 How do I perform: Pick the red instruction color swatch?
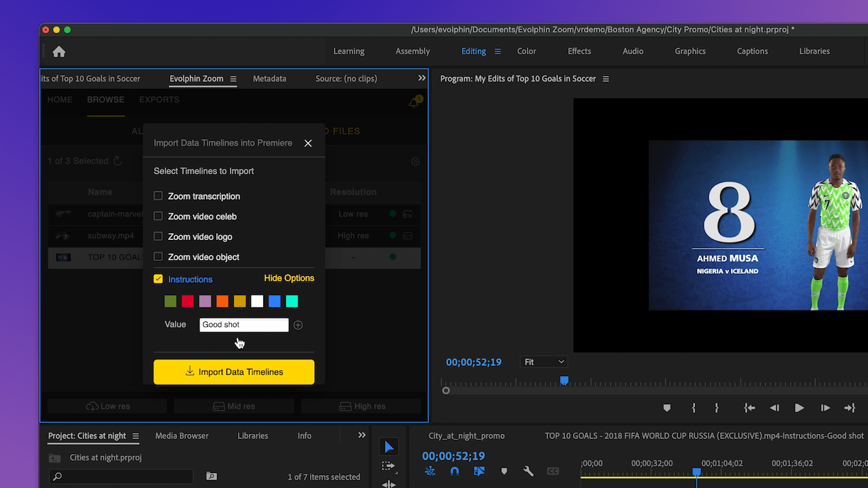(x=187, y=301)
